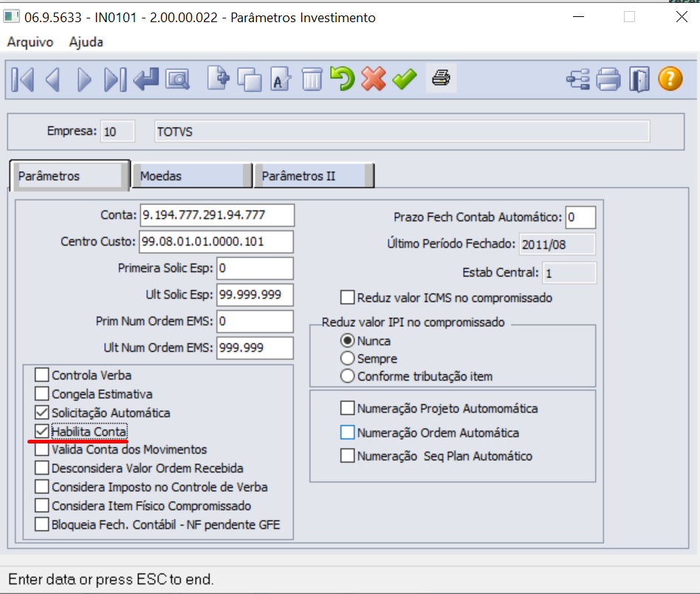Image resolution: width=700 pixels, height=594 pixels.
Task: Tick Considera Imposto no Controle de Verba
Action: click(42, 486)
